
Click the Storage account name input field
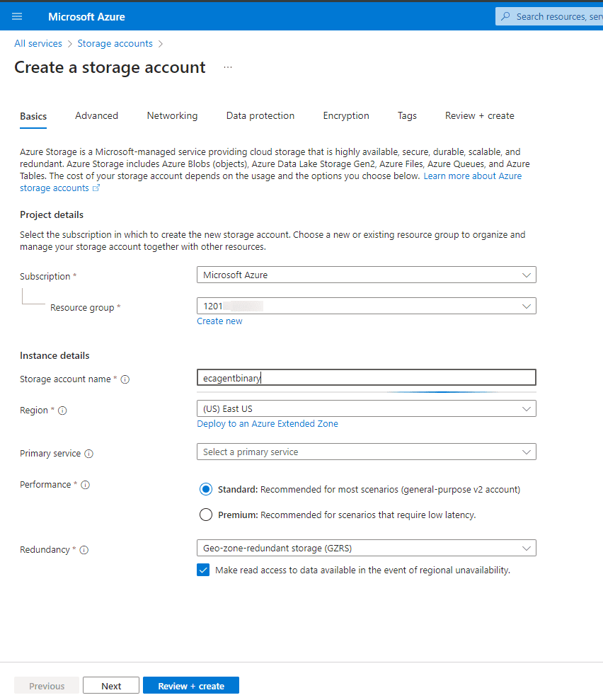[x=366, y=378]
